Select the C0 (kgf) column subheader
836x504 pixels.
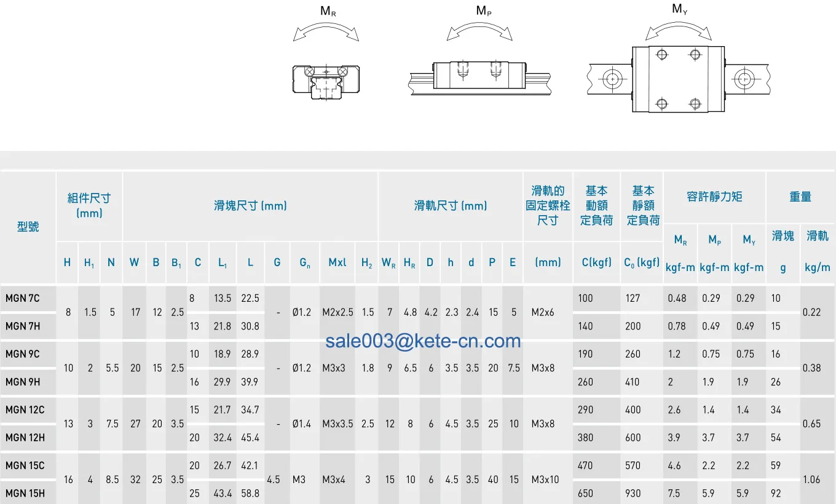click(642, 262)
